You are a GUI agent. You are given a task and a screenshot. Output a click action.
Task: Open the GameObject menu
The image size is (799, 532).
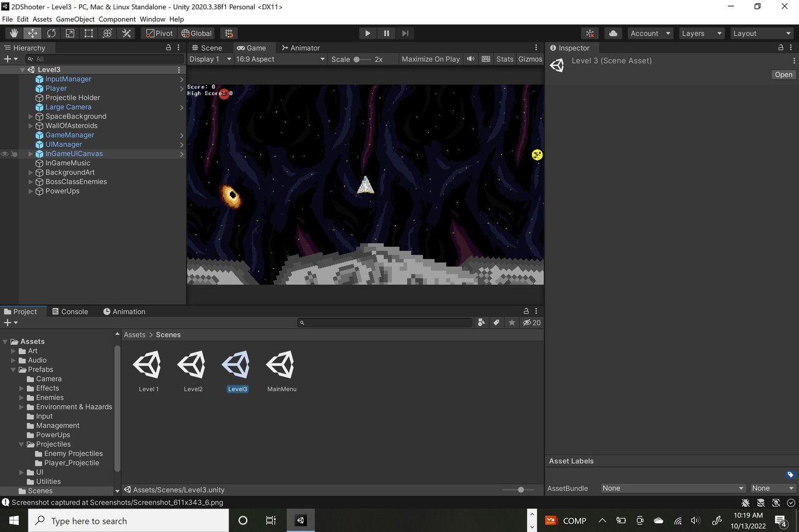(x=76, y=19)
